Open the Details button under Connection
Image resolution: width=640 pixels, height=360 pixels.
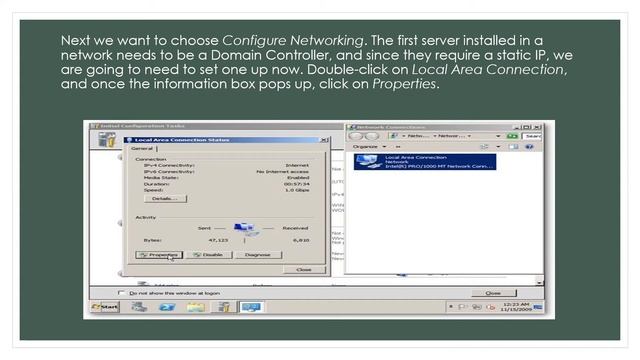click(x=165, y=198)
